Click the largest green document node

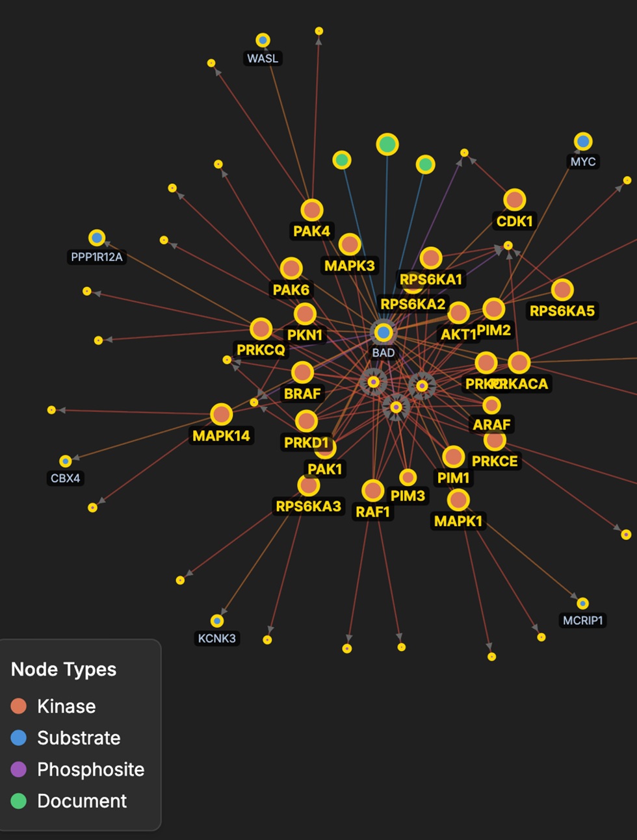point(387,144)
